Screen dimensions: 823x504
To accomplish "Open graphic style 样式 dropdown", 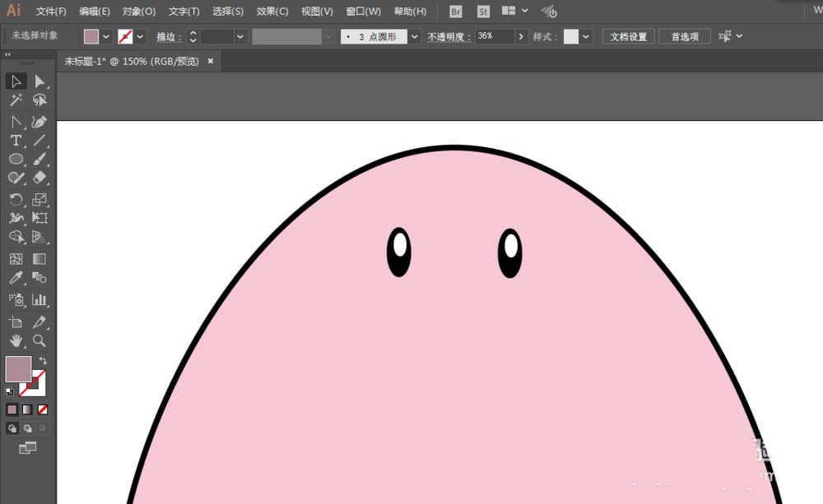I will coord(586,37).
